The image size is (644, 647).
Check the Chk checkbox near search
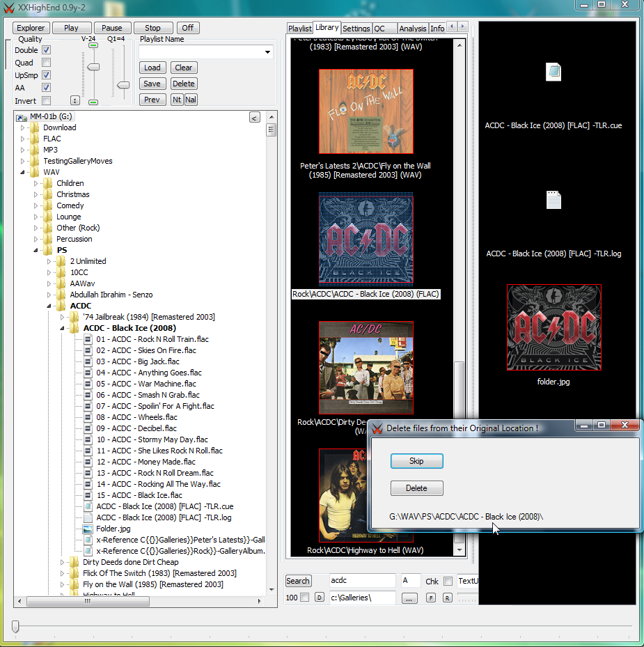(448, 581)
